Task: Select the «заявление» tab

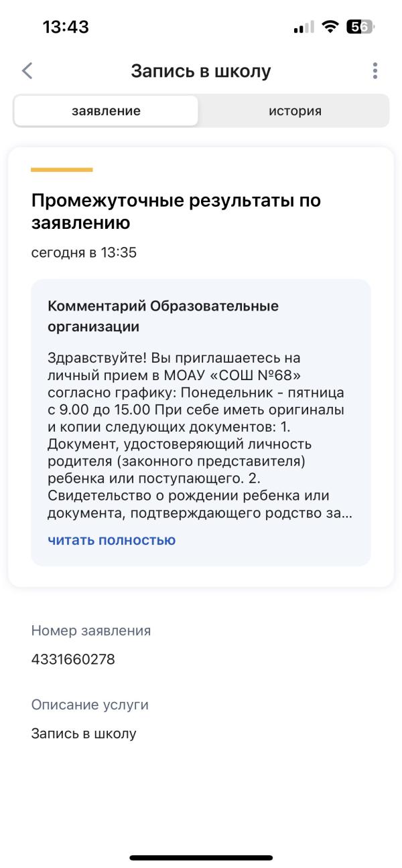Action: pos(106,111)
